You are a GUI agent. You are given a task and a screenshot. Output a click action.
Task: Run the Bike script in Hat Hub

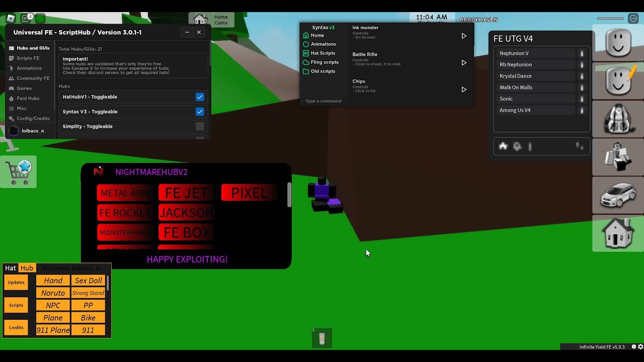click(x=88, y=318)
